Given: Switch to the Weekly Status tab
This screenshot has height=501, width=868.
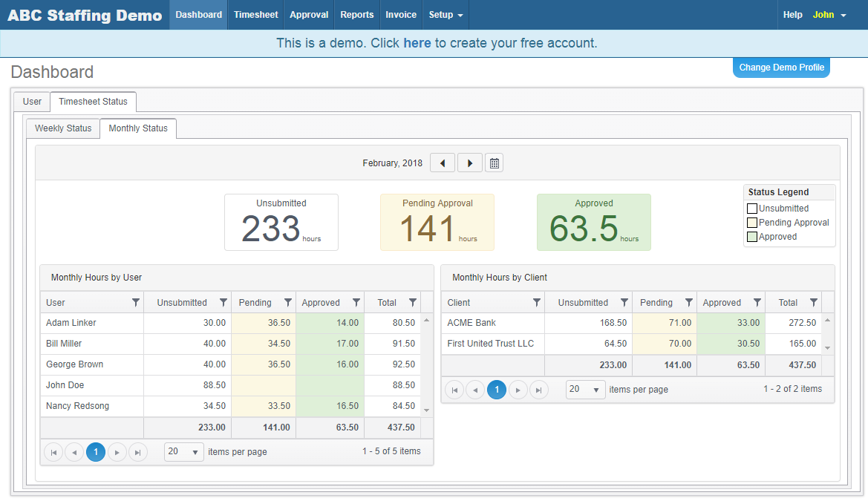Looking at the screenshot, I should [63, 128].
